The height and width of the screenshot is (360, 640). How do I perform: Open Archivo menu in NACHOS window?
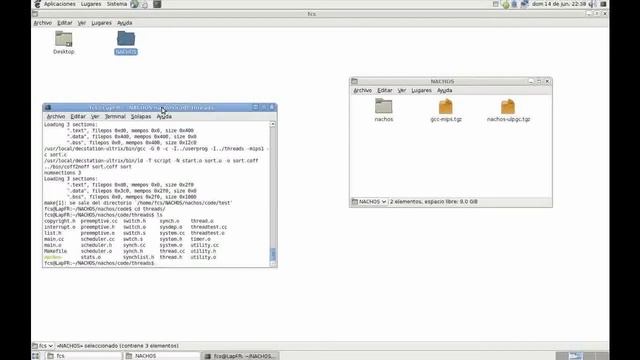(362, 90)
